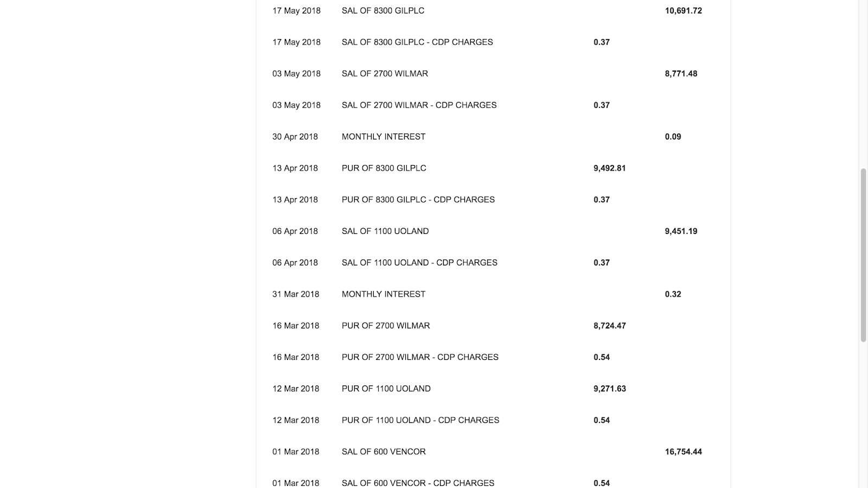Click the 8,724.47 withdrawal amount

pyautogui.click(x=609, y=326)
